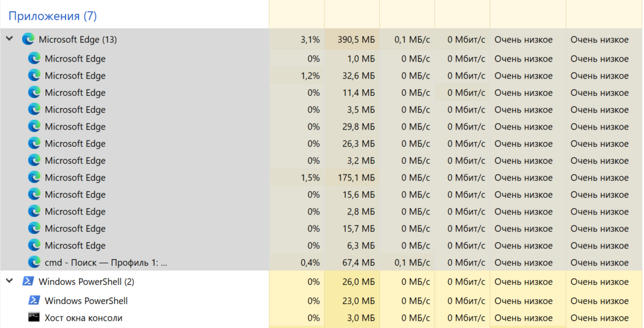Collapse the Windows PowerShell (2) group
644x328 pixels.
point(9,281)
